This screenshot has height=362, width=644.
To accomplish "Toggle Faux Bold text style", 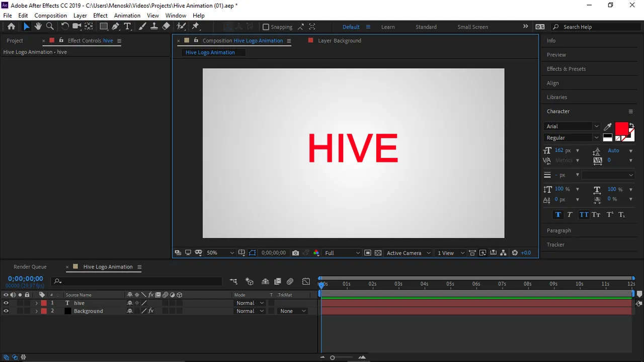I will (x=557, y=215).
